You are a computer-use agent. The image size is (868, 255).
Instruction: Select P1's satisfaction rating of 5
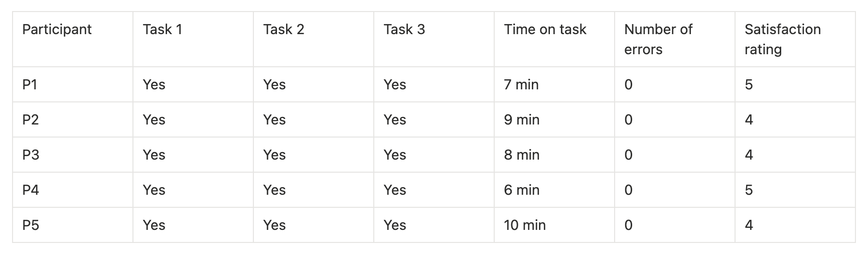point(749,84)
